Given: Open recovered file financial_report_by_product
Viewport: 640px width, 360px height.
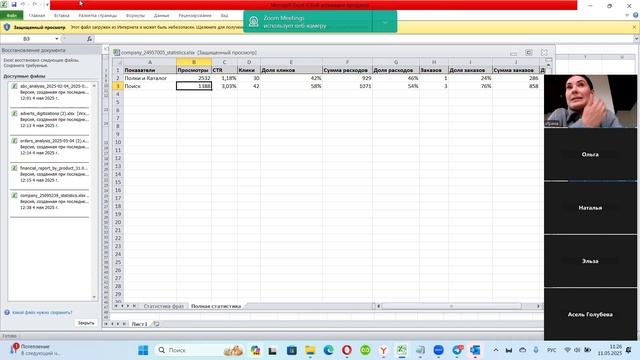Looking at the screenshot, I should click(50, 174).
